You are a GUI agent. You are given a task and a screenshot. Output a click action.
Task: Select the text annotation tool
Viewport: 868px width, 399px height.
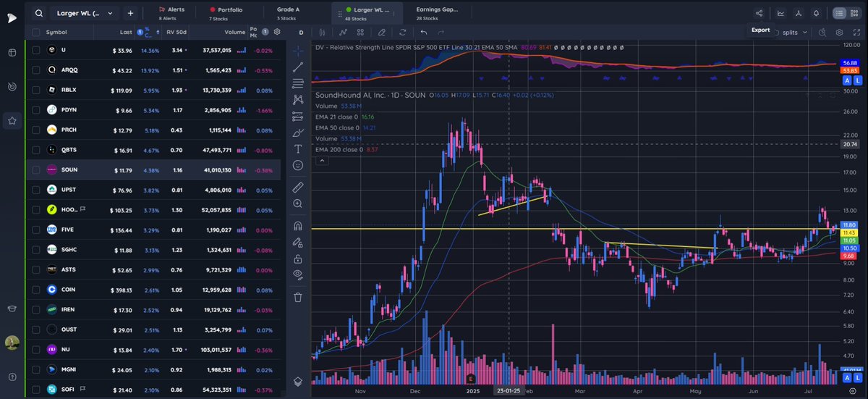298,148
